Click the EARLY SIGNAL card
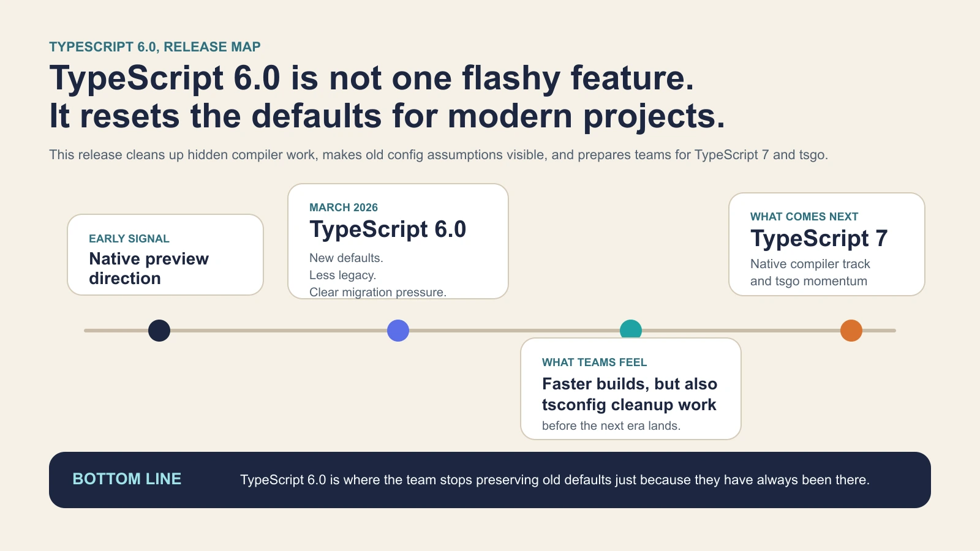 [x=164, y=254]
